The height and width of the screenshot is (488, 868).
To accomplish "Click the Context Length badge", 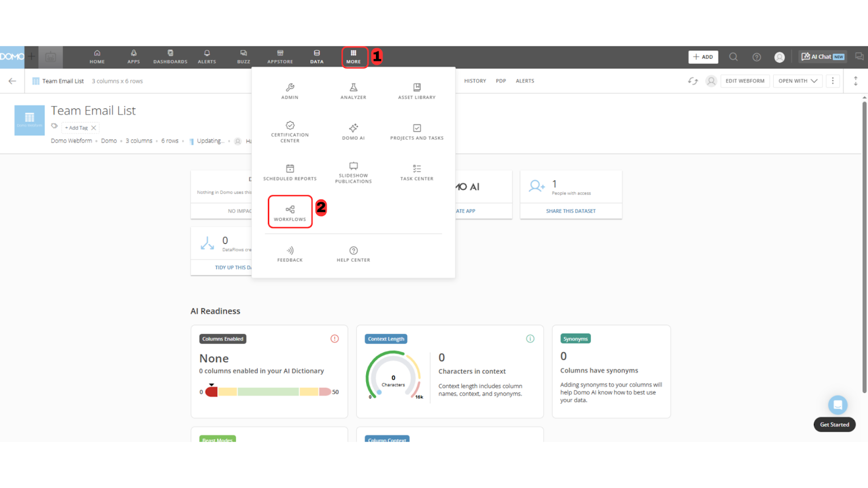I will [386, 339].
